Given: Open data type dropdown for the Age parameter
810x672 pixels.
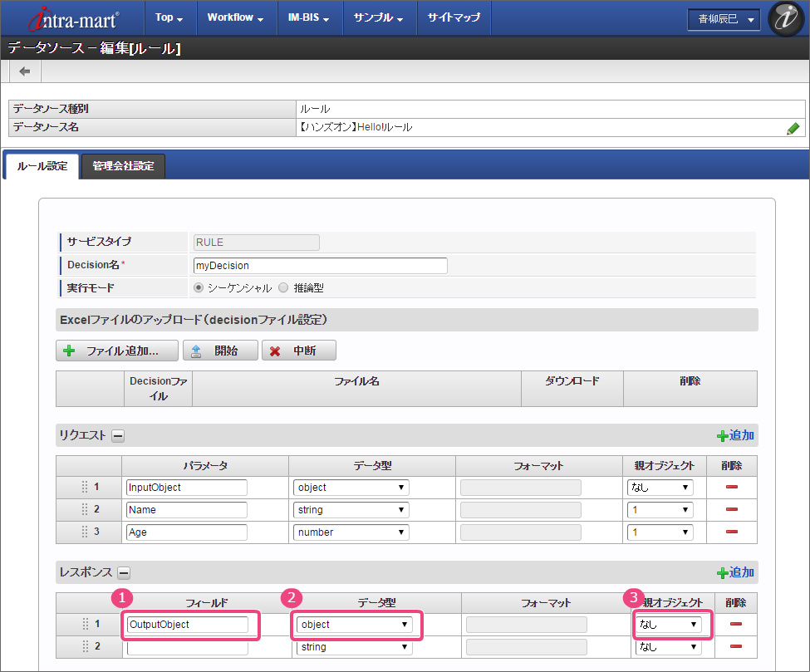Looking at the screenshot, I should [x=351, y=532].
